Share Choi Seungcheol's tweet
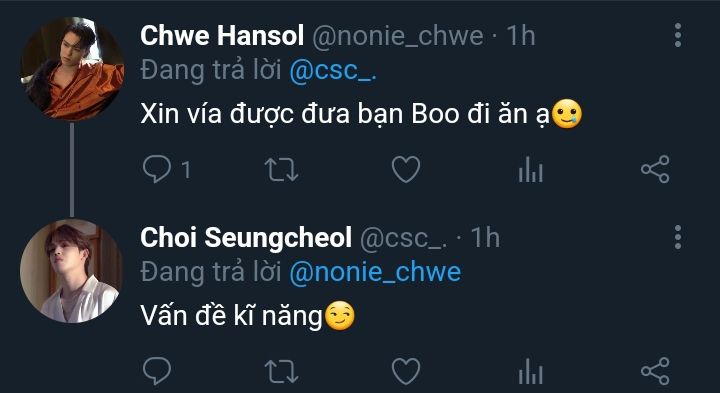720x393 pixels. tap(655, 371)
